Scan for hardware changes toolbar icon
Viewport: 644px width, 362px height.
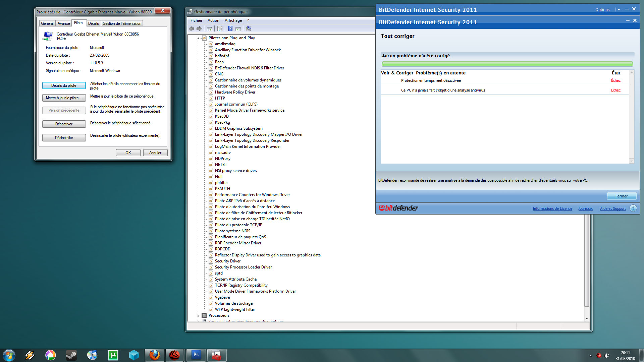click(x=249, y=29)
